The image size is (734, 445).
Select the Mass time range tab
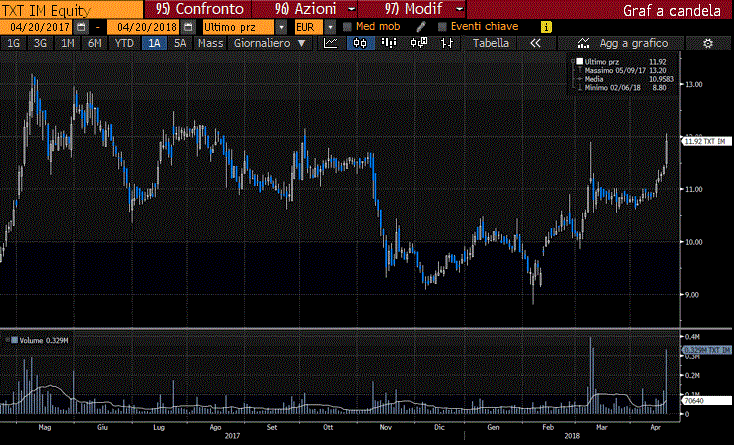tap(211, 44)
